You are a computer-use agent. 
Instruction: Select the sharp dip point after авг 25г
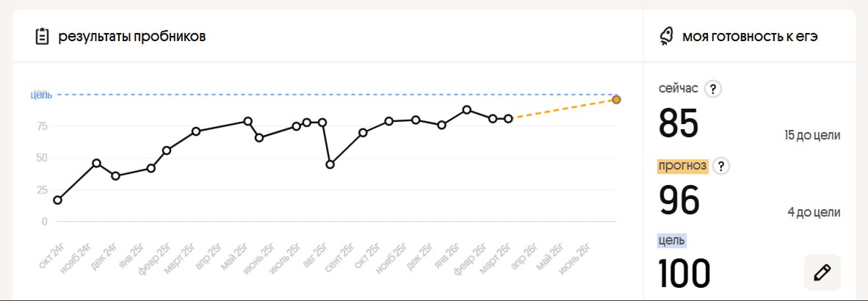click(330, 164)
